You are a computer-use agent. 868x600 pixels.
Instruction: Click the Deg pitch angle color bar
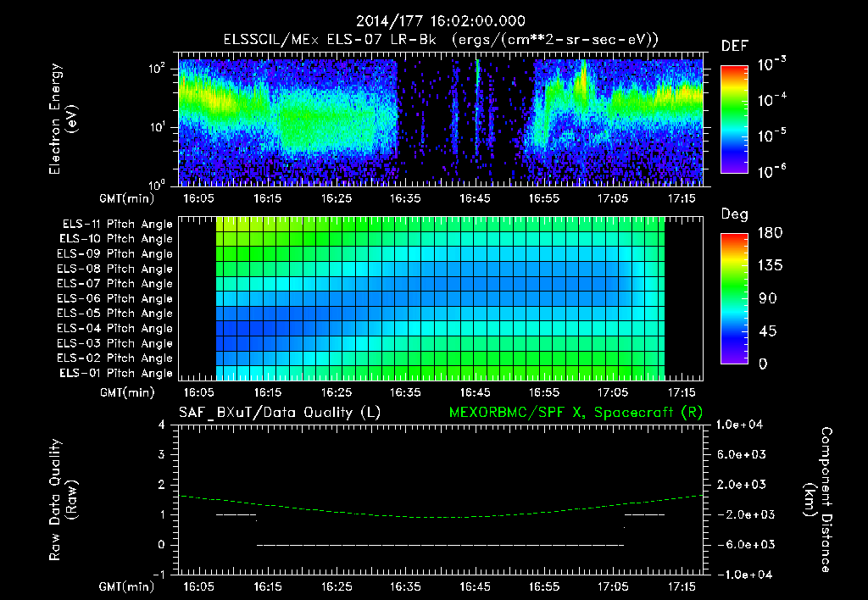pos(734,298)
